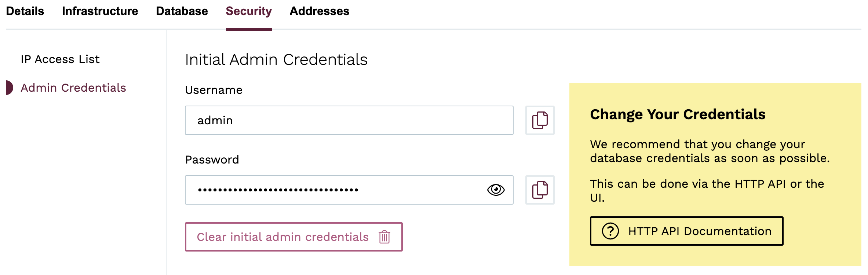Click inside the Username input field
This screenshot has height=275, width=868.
349,120
